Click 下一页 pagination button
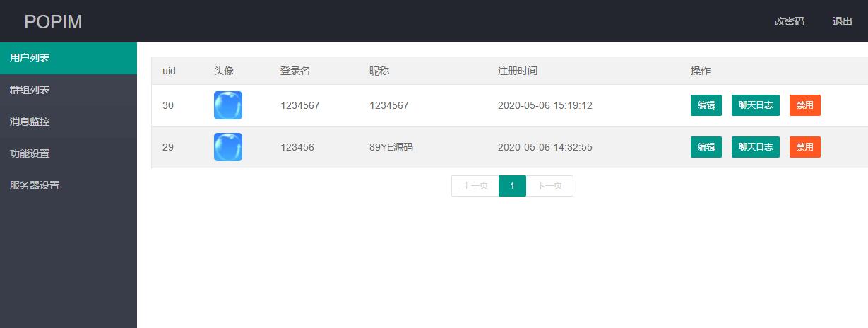Viewport: 868px width, 328px height. tap(549, 186)
